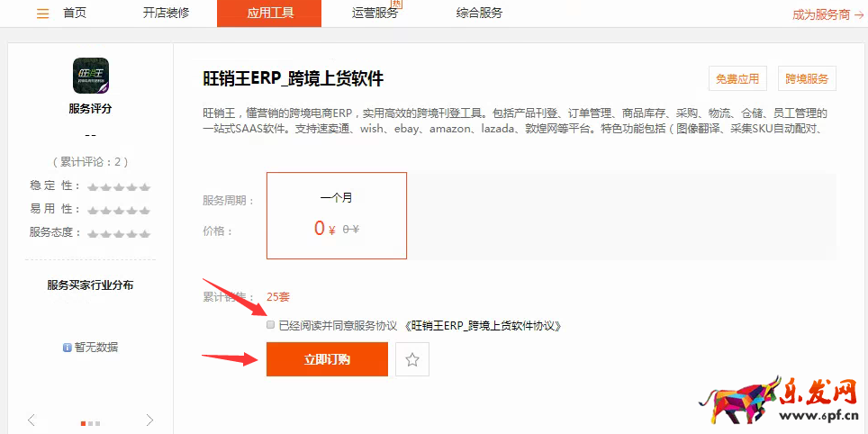Select the 应用工具 tab
The height and width of the screenshot is (434, 868).
(x=268, y=14)
